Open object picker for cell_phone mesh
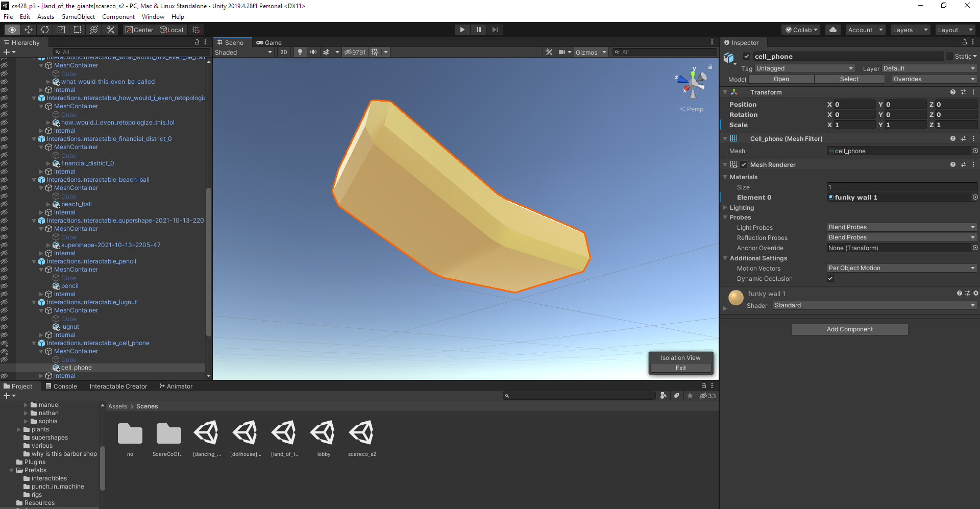 975,151
